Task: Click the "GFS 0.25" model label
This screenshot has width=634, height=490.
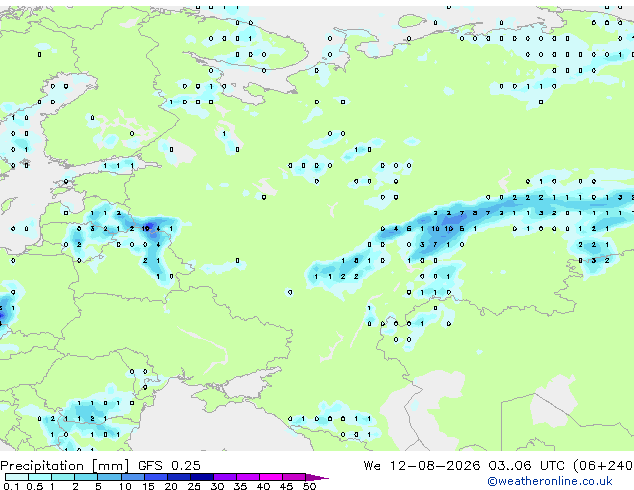Action: (x=169, y=466)
